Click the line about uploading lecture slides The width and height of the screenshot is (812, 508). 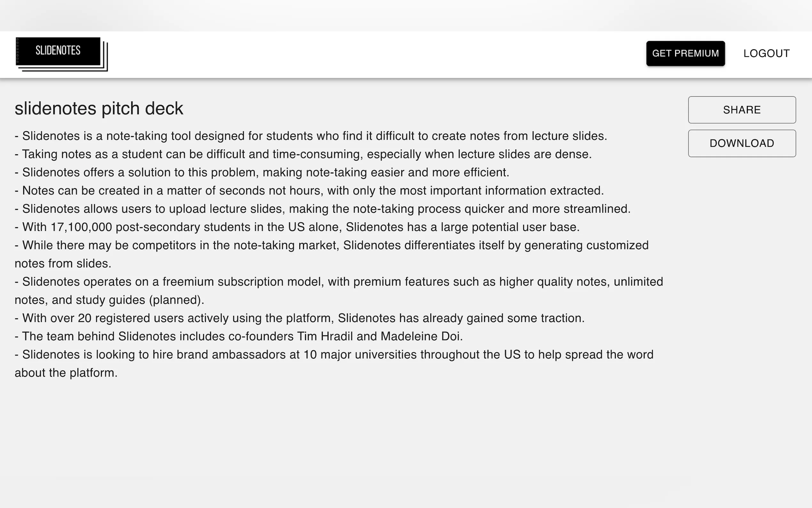coord(323,209)
